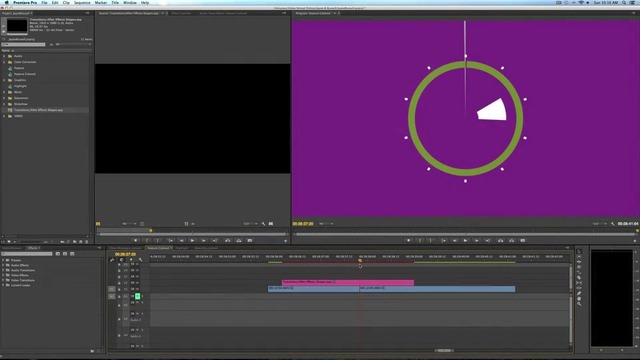Expand the Audio bin in Project panel
The height and width of the screenshot is (360, 640).
pos(4,56)
